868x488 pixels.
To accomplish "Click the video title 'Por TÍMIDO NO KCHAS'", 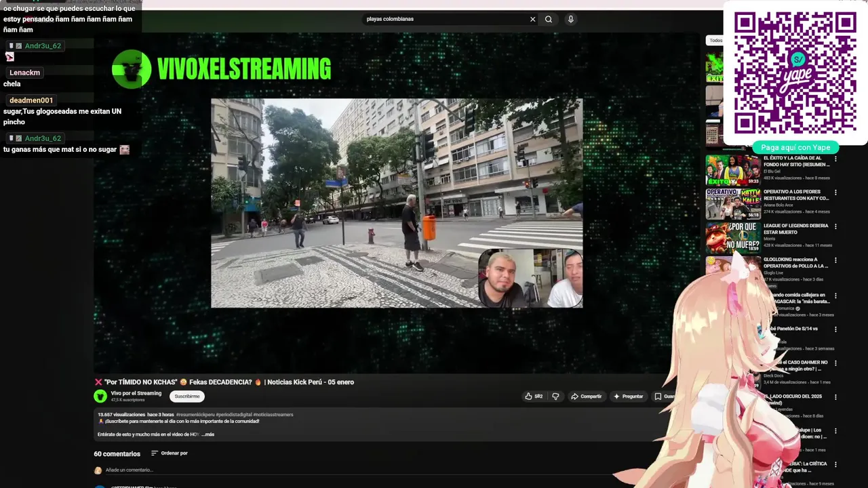I will [x=224, y=382].
